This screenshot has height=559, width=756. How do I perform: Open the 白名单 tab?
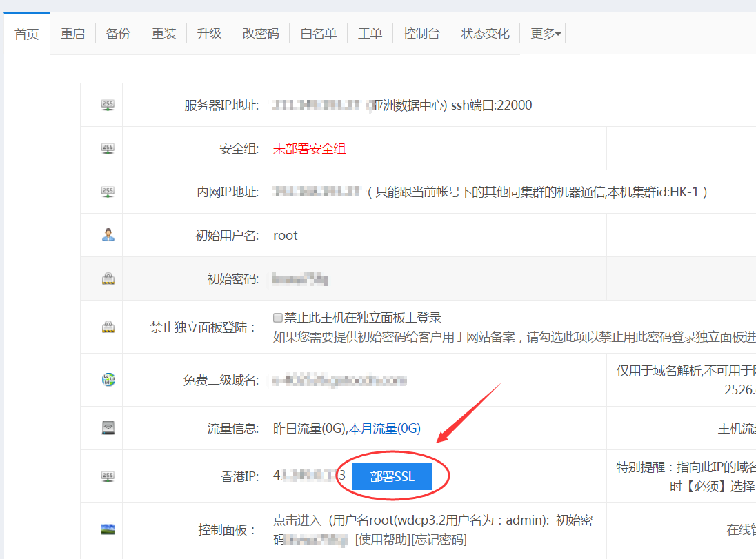point(318,34)
